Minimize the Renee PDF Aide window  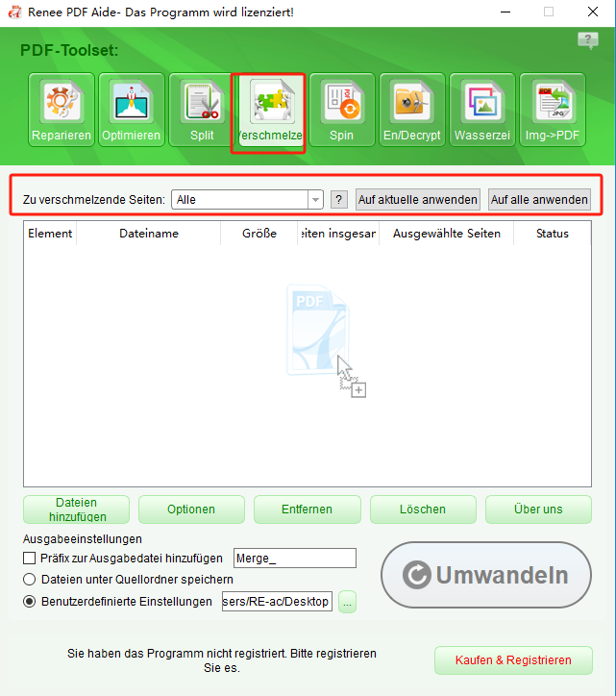point(505,12)
